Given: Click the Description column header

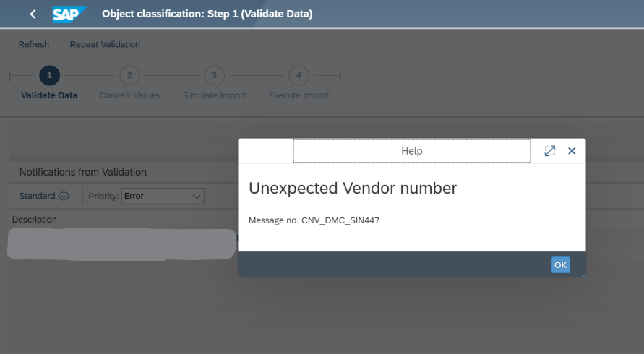Looking at the screenshot, I should pyautogui.click(x=35, y=220).
